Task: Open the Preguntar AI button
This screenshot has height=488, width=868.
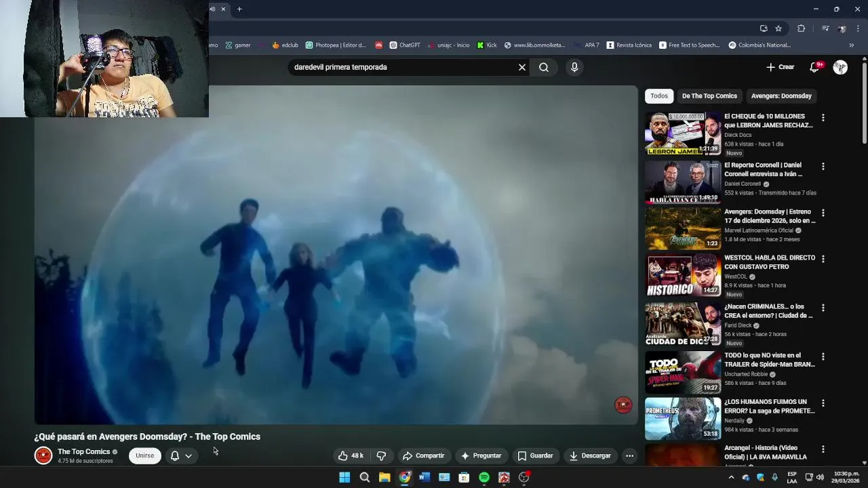Action: coord(480,455)
